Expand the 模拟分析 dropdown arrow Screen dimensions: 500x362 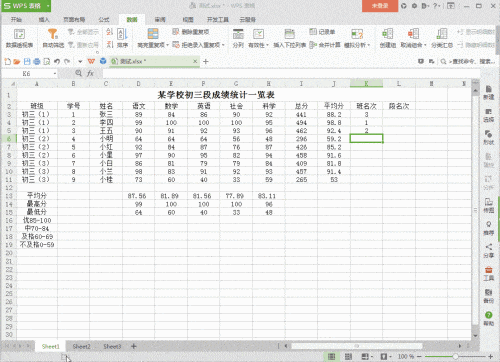click(369, 45)
